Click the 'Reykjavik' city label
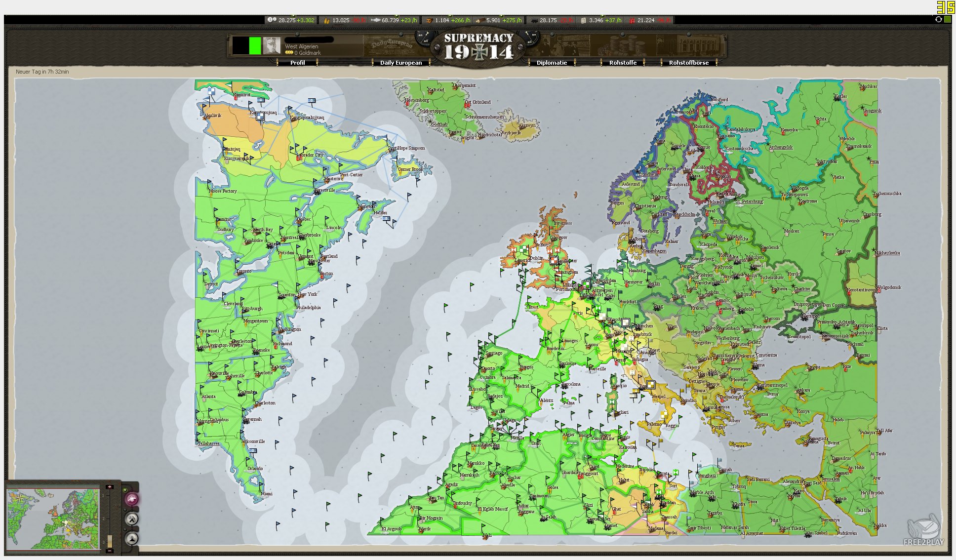 511,133
